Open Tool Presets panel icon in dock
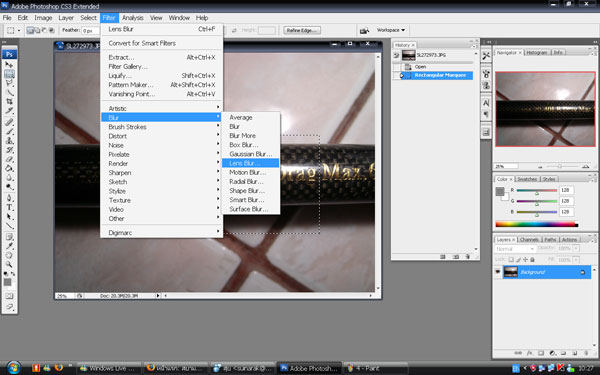This screenshot has height=375, width=600. pyautogui.click(x=486, y=56)
